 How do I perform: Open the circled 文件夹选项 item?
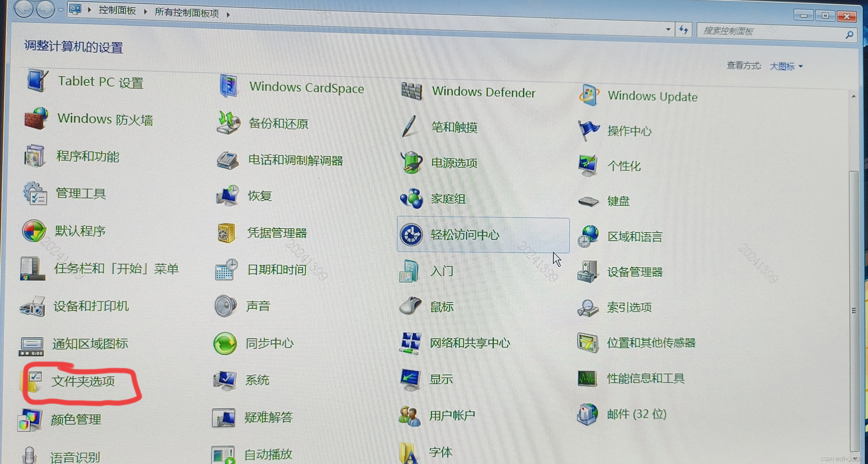click(83, 382)
